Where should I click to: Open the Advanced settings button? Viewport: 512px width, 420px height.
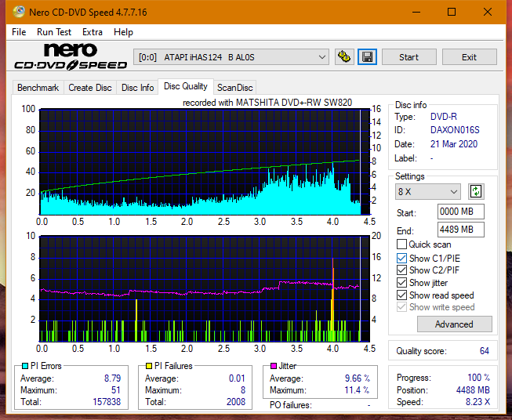pyautogui.click(x=454, y=324)
